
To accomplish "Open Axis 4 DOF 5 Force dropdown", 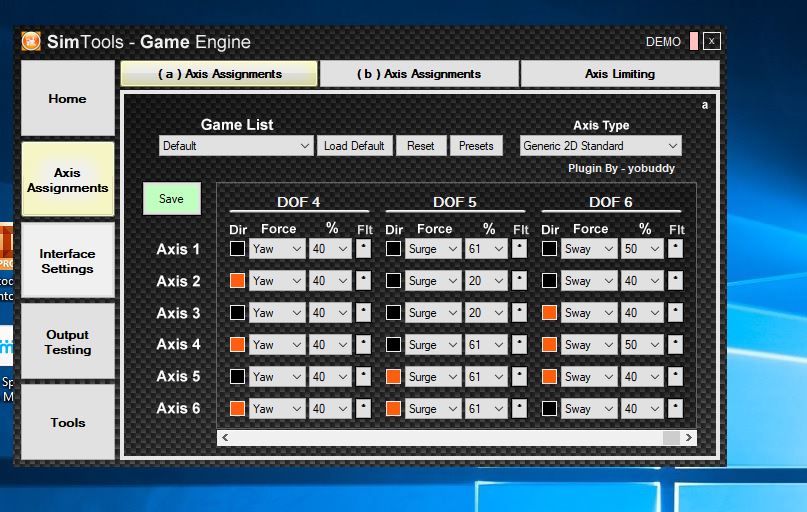I will (x=433, y=344).
